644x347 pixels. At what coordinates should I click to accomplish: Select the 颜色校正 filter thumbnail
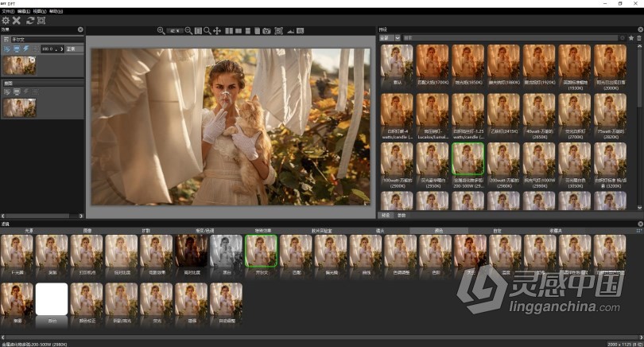click(87, 299)
